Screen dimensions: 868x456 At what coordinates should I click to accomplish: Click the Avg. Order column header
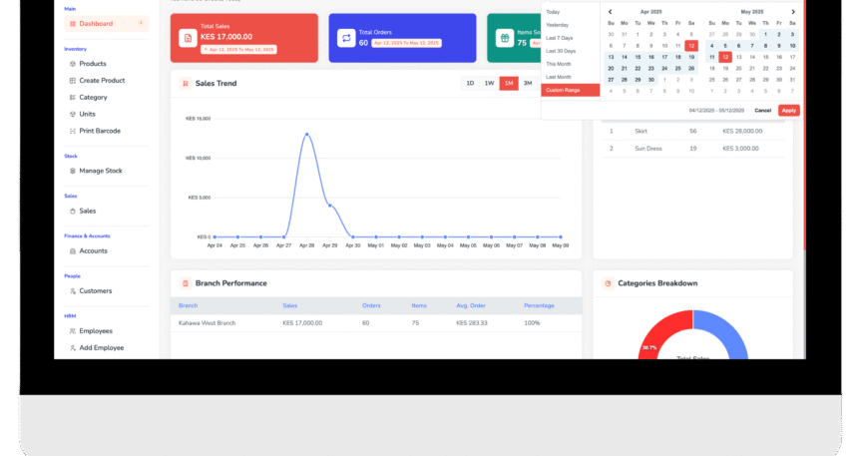[x=471, y=305]
